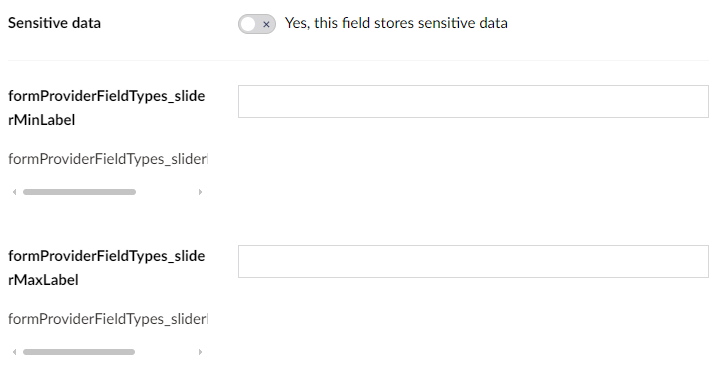Viewport: 725px width, 388px height.
Task: Click the scrollbar thumb below sliderMinLabel description
Action: pos(80,192)
